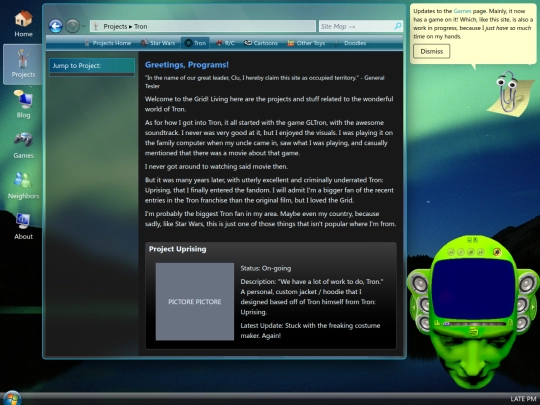Click the Project Uprising heading

[x=177, y=249]
